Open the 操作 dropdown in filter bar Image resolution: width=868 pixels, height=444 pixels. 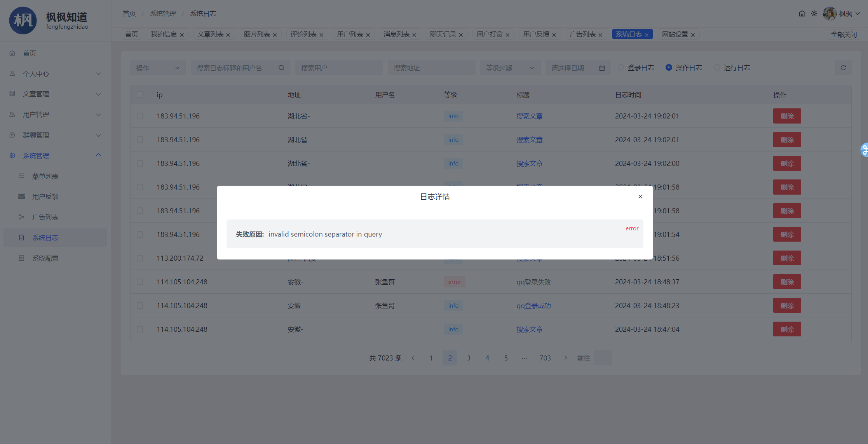157,68
